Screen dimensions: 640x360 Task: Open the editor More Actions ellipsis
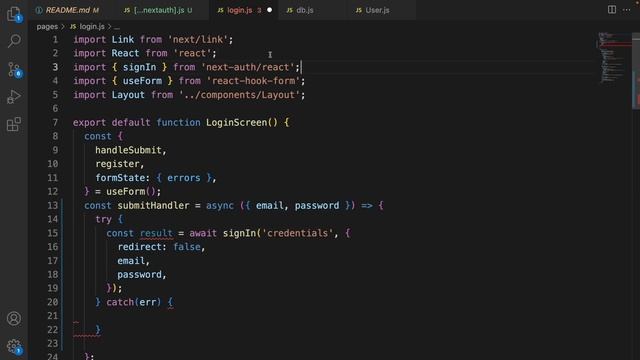tap(627, 10)
